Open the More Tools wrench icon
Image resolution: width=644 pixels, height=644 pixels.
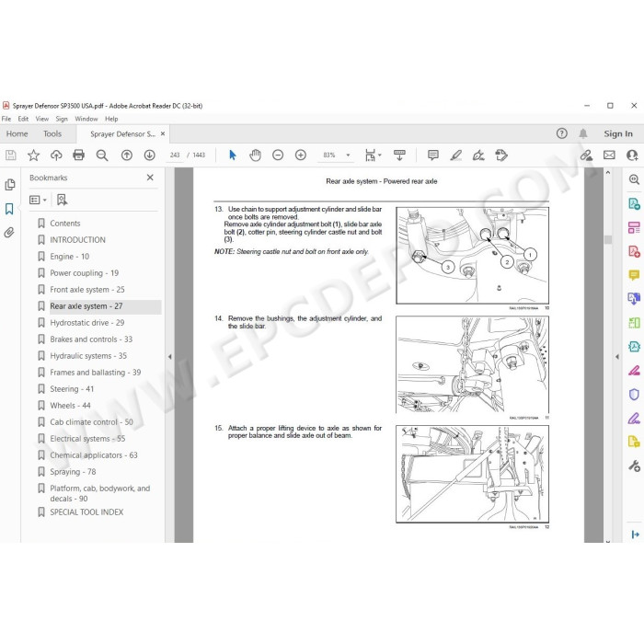pyautogui.click(x=634, y=466)
